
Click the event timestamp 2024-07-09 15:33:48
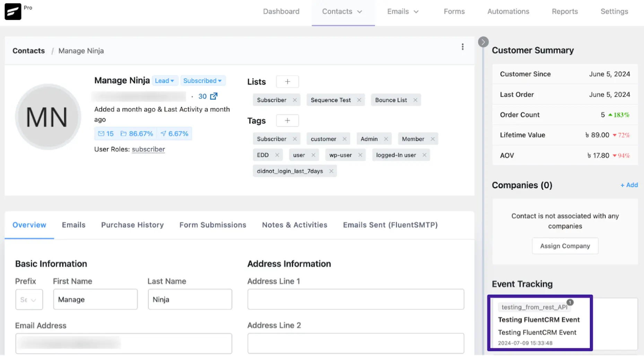click(525, 343)
